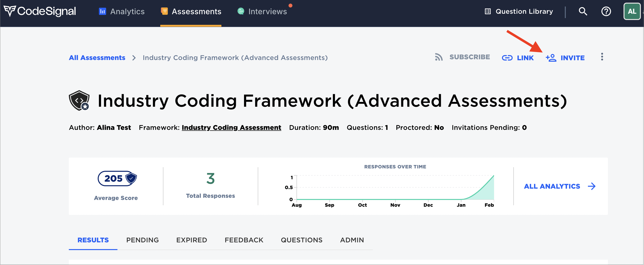The image size is (644, 265).
Task: Click the assessment shield badge icon
Action: [79, 101]
